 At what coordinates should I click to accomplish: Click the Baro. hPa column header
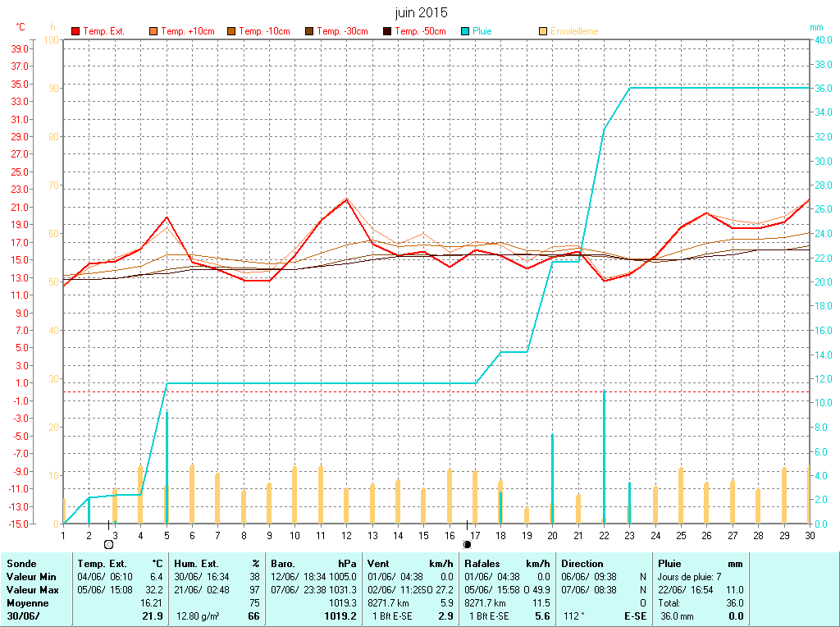tap(283, 564)
